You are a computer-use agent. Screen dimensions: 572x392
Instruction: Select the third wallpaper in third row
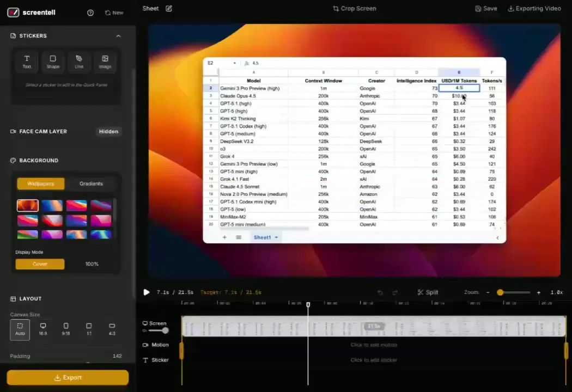77,235
